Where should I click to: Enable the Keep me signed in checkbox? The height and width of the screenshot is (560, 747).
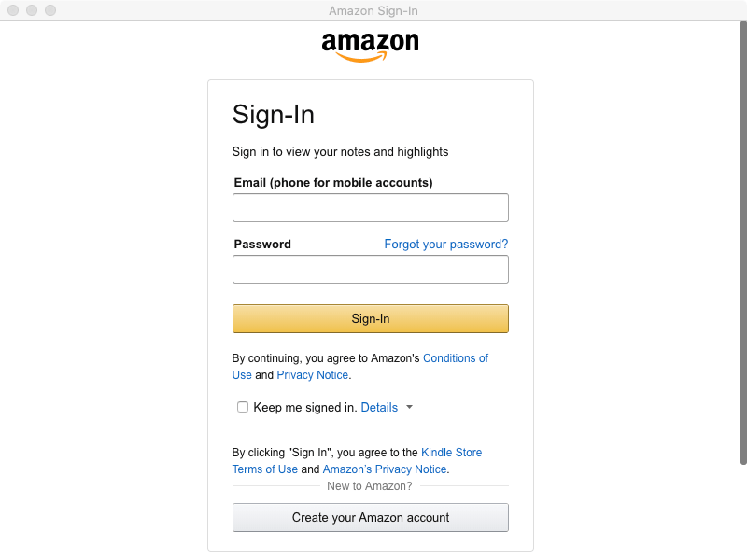243,407
